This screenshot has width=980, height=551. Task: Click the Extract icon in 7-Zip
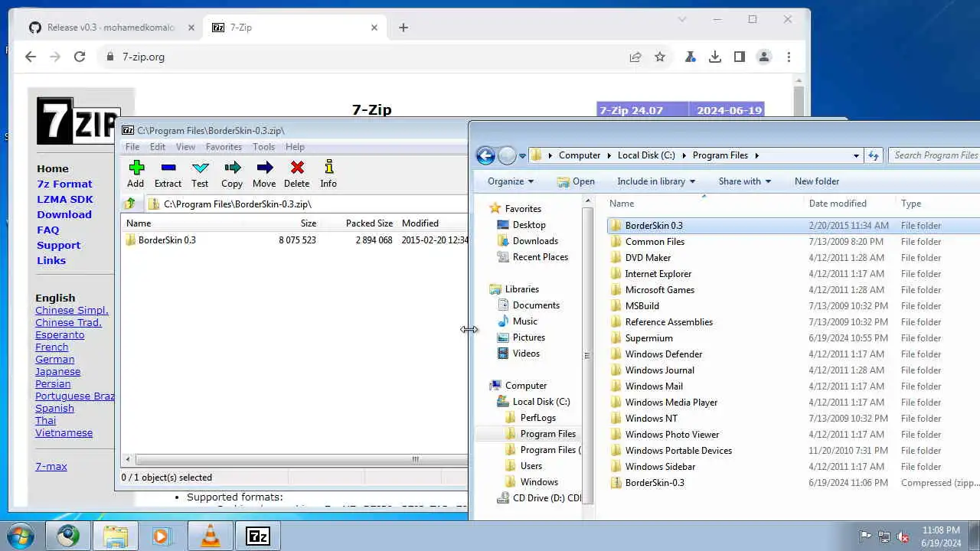(168, 168)
